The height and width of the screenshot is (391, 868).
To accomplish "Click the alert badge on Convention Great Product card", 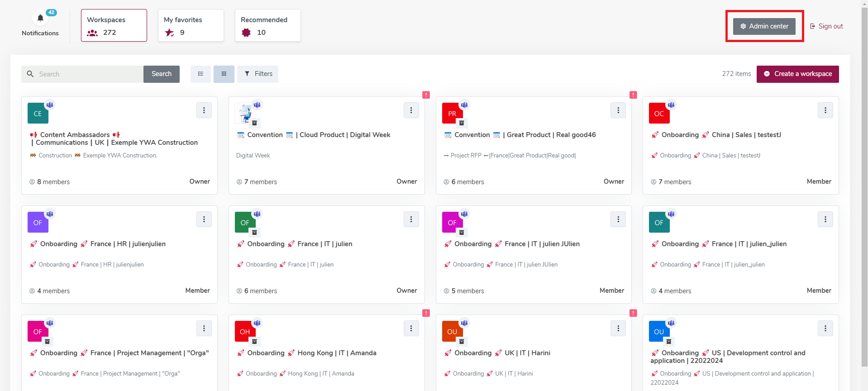I will 633,95.
